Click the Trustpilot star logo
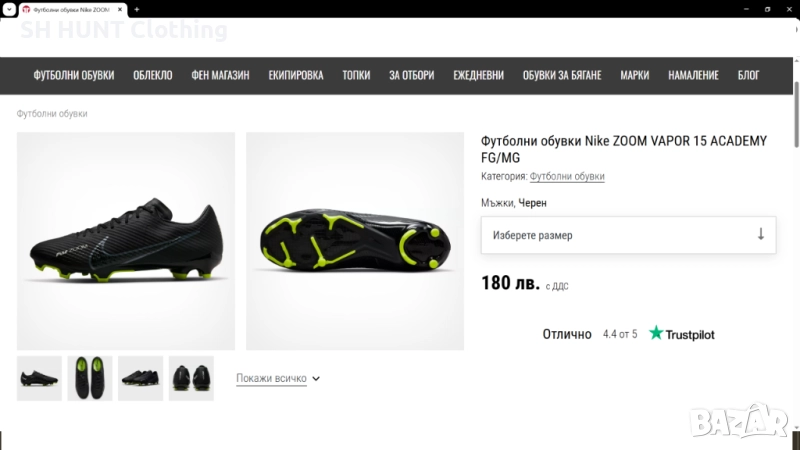The image size is (800, 450). 656,333
